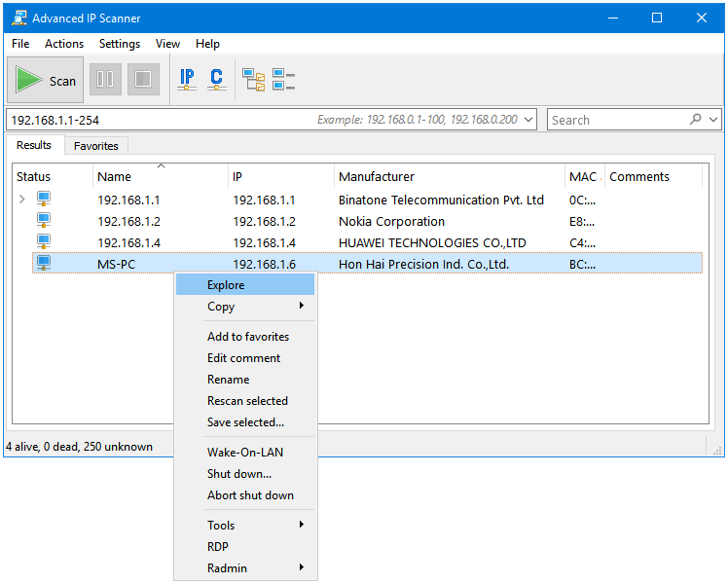Click the Collapse all list icon

pos(283,80)
